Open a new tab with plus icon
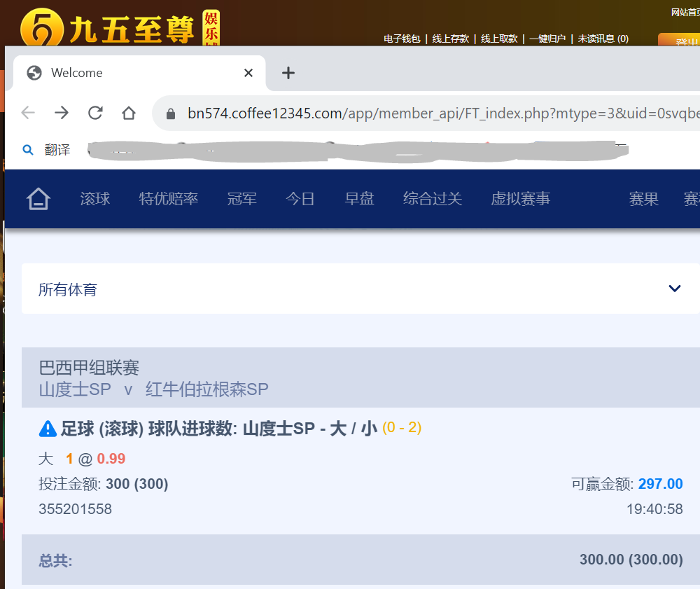Screen dimensions: 700x589 tap(288, 73)
